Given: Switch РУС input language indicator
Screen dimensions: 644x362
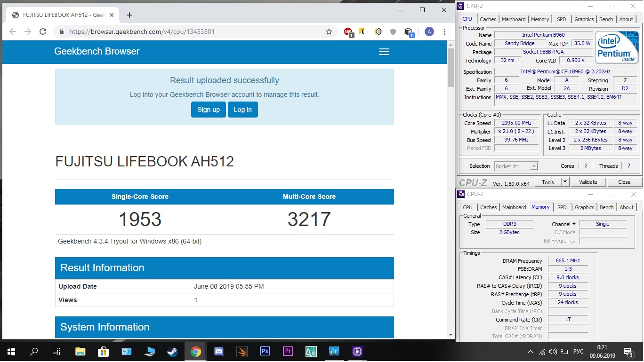Looking at the screenshot, I should (x=579, y=352).
